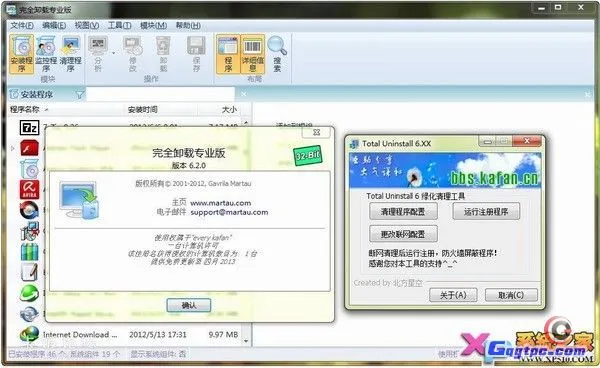The height and width of the screenshot is (368, 600).
Task: Open the 帮助(H) menu
Action: [x=188, y=25]
